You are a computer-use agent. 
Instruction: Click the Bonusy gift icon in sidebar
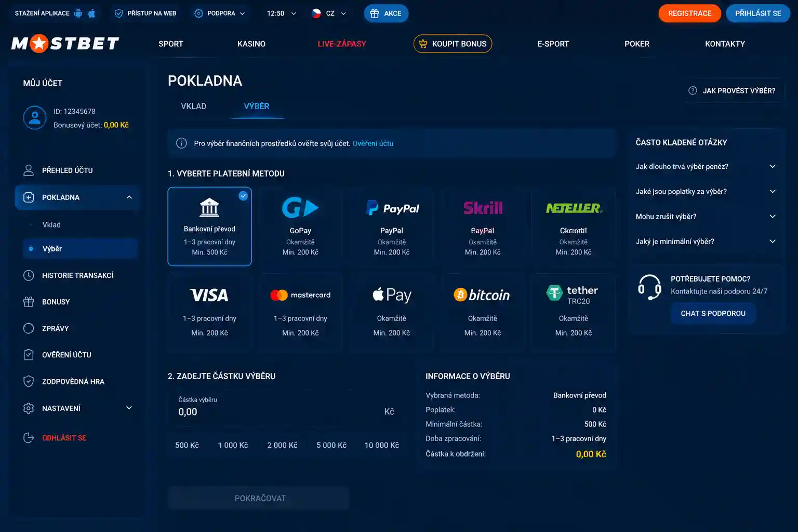(x=29, y=302)
